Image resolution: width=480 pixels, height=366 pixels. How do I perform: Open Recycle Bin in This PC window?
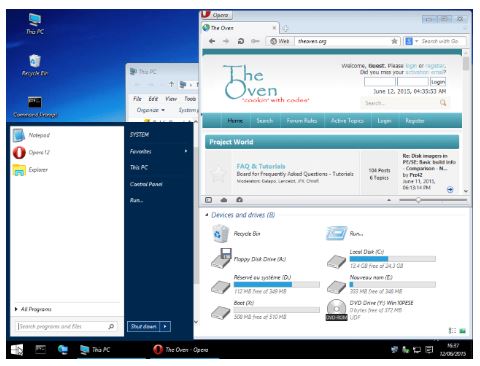pyautogui.click(x=236, y=233)
